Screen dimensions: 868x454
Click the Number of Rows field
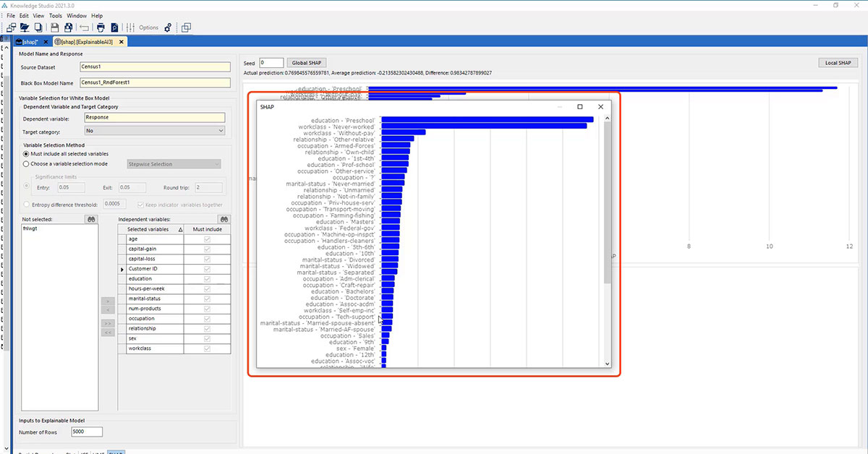coord(87,432)
